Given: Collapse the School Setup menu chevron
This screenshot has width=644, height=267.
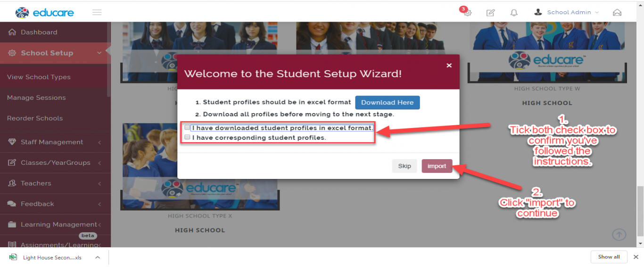Looking at the screenshot, I should coord(99,53).
